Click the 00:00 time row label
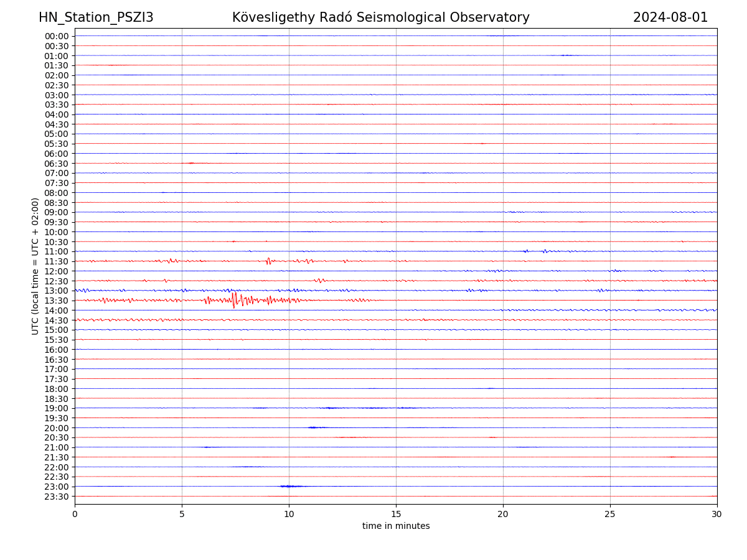Image resolution: width=747 pixels, height=560 pixels. point(56,36)
